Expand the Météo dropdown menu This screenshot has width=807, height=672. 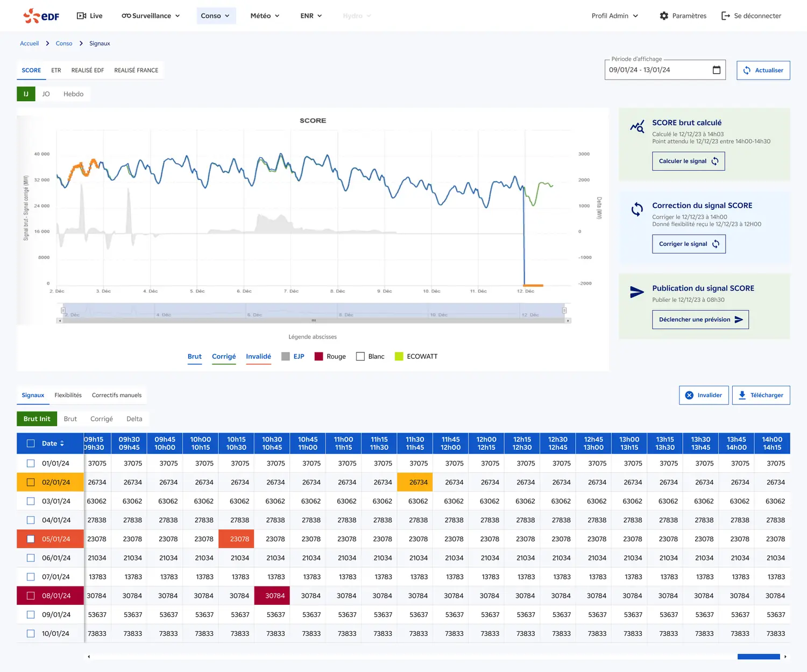coord(265,16)
